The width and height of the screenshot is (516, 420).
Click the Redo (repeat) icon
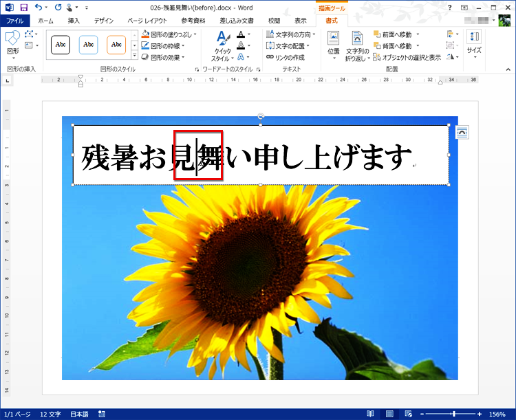click(x=58, y=8)
